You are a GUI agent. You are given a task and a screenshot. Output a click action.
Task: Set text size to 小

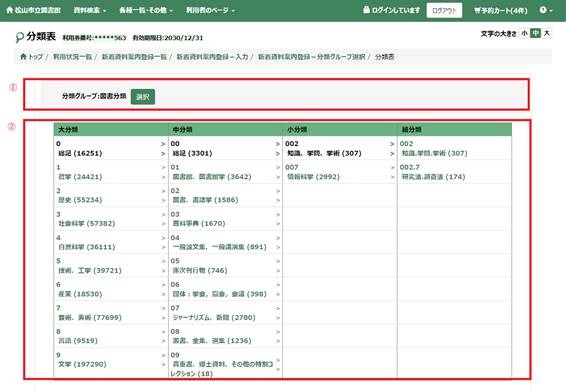click(524, 33)
